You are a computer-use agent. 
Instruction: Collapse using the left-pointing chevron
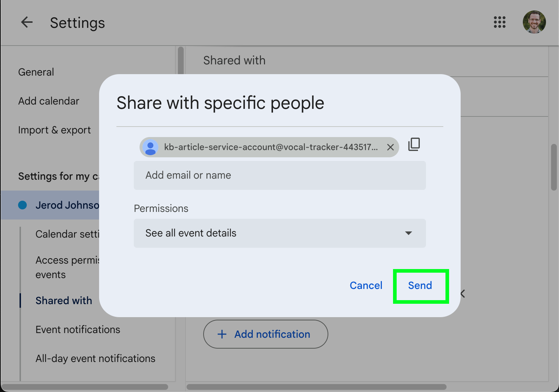[x=463, y=294]
